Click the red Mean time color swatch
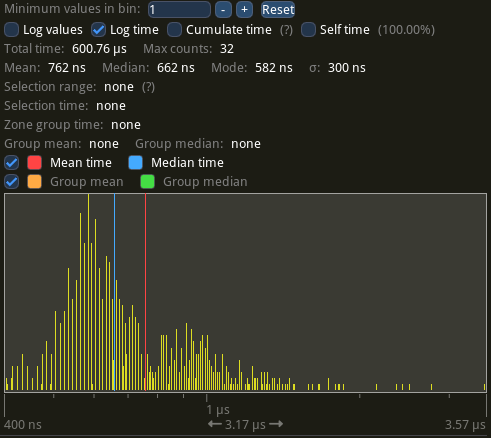The width and height of the screenshot is (491, 438). pos(35,163)
